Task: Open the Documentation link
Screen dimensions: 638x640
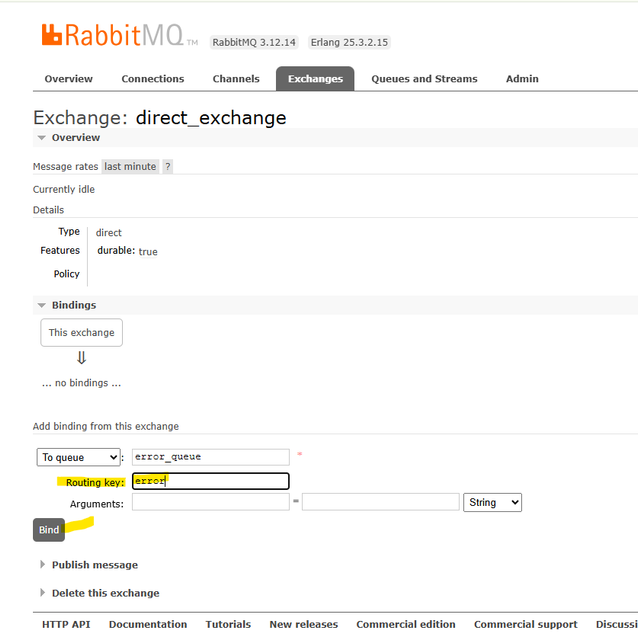Action: [x=148, y=624]
